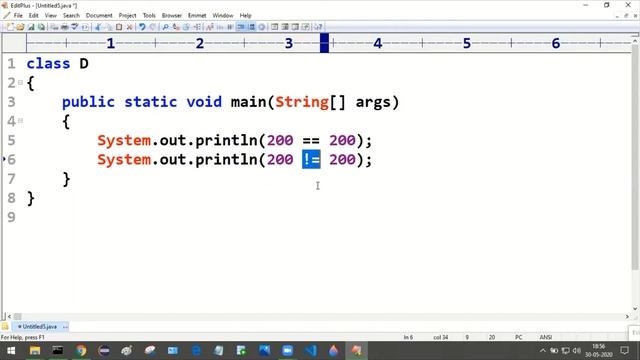The height and width of the screenshot is (360, 640).
Task: Click the ruler number 4
Action: tap(378, 43)
